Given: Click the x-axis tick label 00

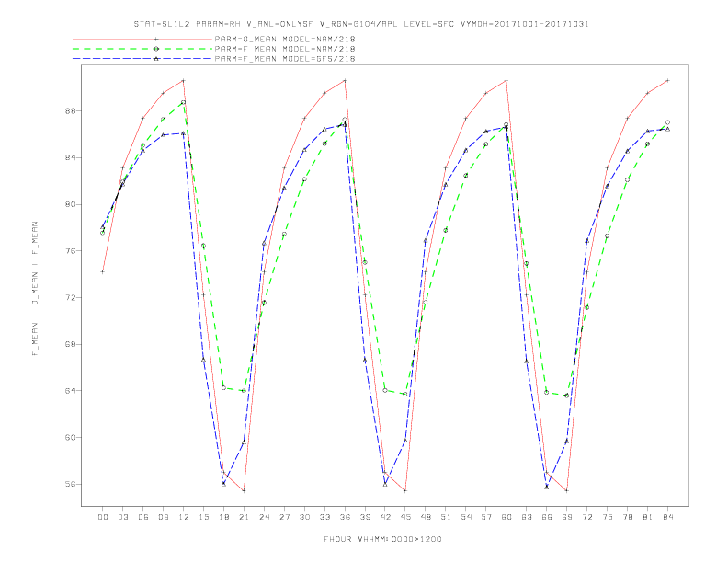Looking at the screenshot, I should pos(103,517).
